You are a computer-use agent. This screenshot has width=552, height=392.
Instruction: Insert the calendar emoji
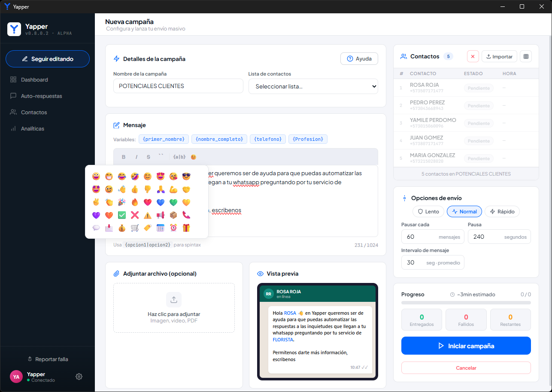(x=161, y=228)
